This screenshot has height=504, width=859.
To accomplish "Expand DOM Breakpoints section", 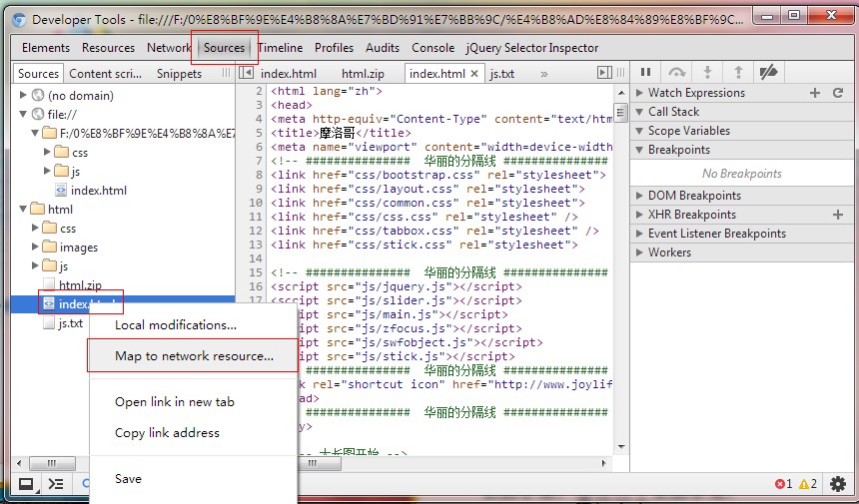I will coord(639,196).
